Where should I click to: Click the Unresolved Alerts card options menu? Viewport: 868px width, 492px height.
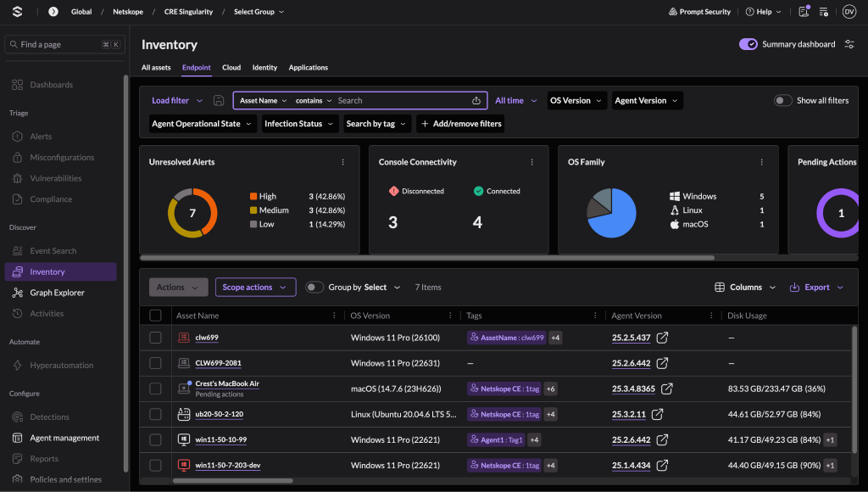pos(342,162)
